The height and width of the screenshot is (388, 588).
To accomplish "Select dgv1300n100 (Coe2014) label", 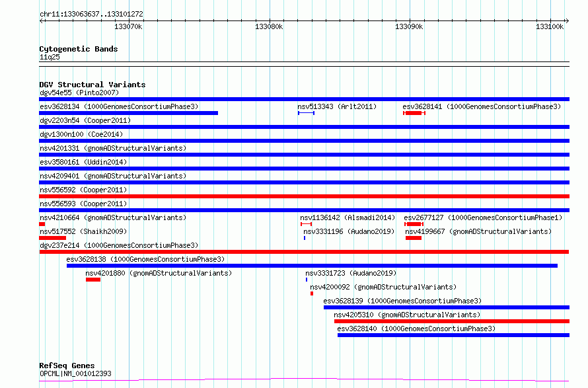I will [x=81, y=134].
